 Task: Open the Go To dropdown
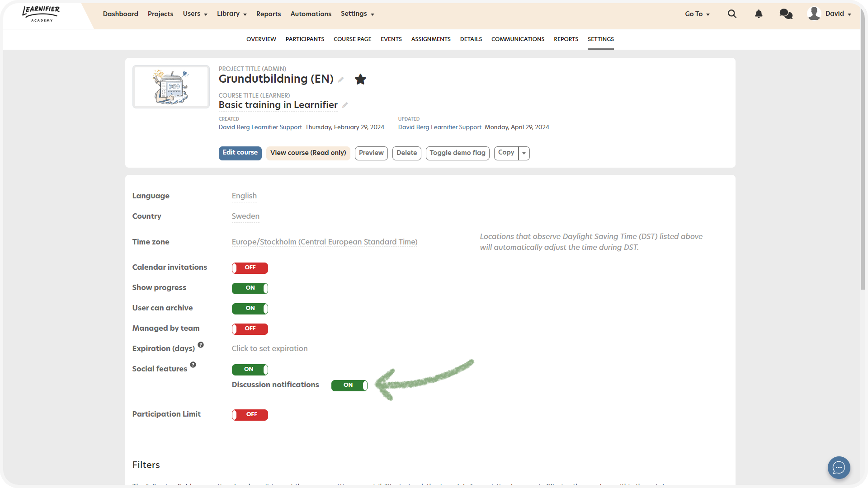coord(697,14)
